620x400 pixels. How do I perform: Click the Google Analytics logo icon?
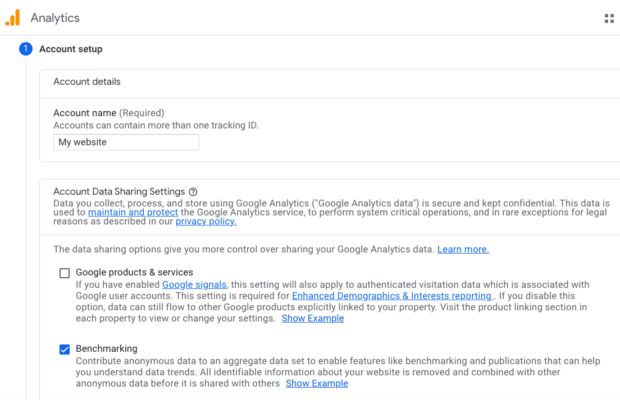click(13, 18)
